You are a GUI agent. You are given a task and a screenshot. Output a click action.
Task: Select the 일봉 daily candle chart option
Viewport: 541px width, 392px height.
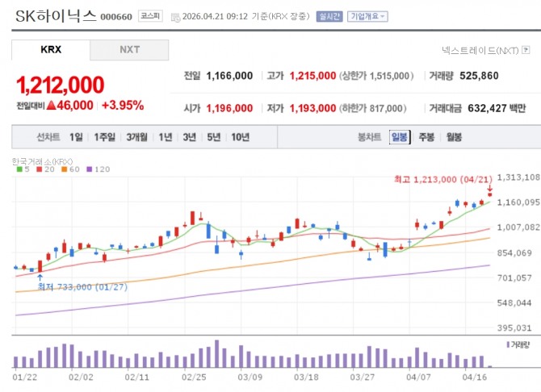(399, 137)
